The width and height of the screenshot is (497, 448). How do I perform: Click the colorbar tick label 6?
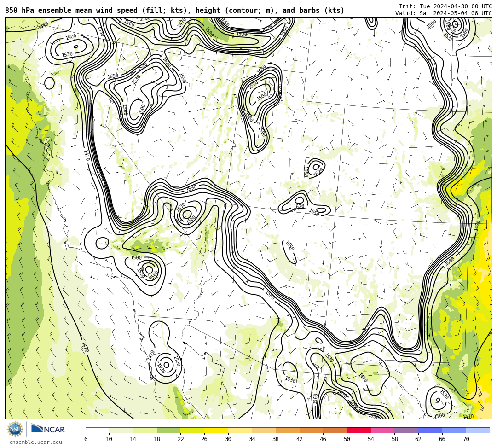[86, 439]
